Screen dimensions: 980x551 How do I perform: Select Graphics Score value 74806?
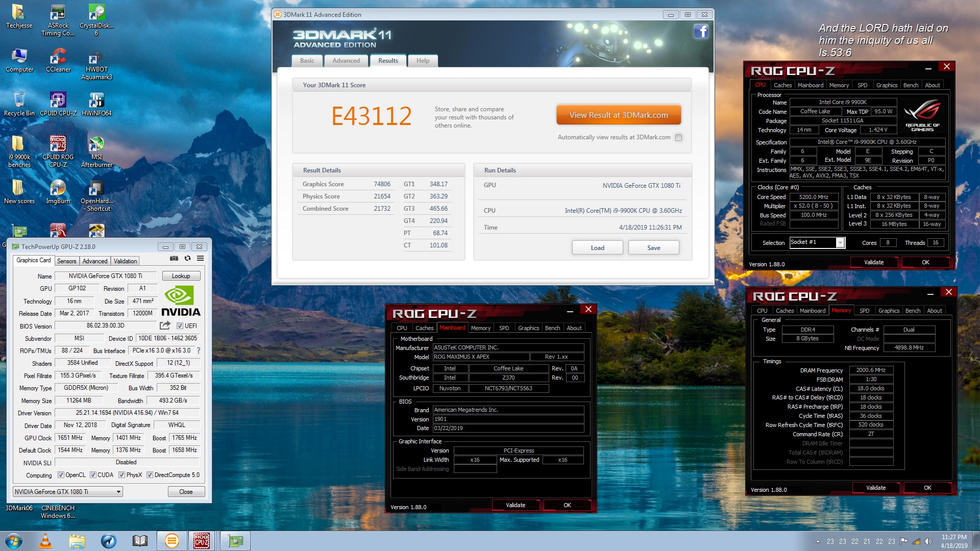click(382, 184)
